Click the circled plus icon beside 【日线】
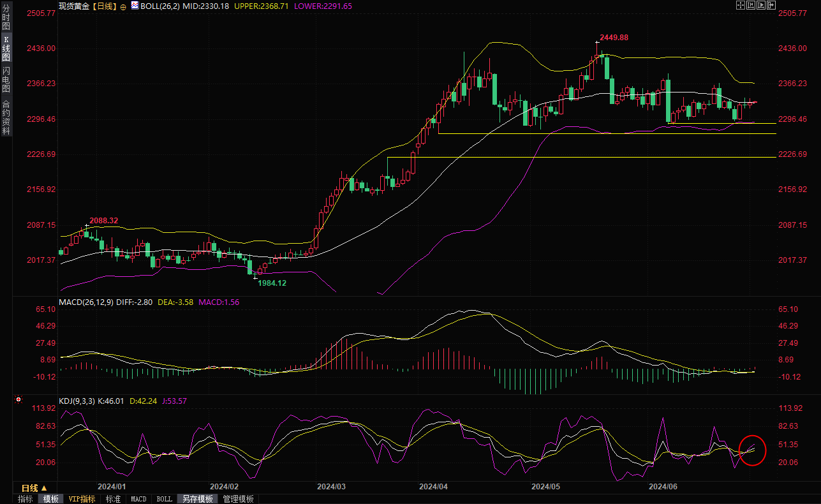 tap(123, 6)
